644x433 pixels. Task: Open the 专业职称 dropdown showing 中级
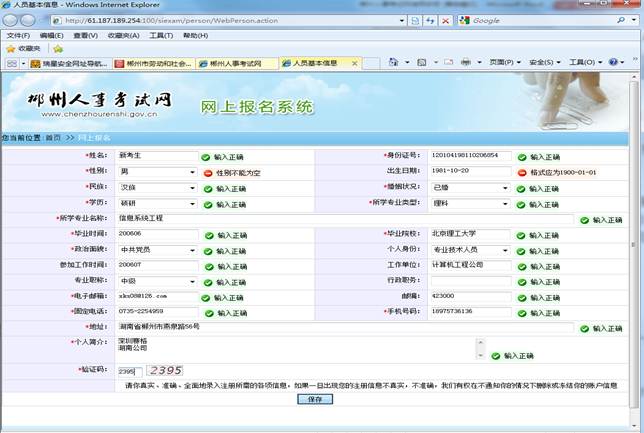coord(157,281)
